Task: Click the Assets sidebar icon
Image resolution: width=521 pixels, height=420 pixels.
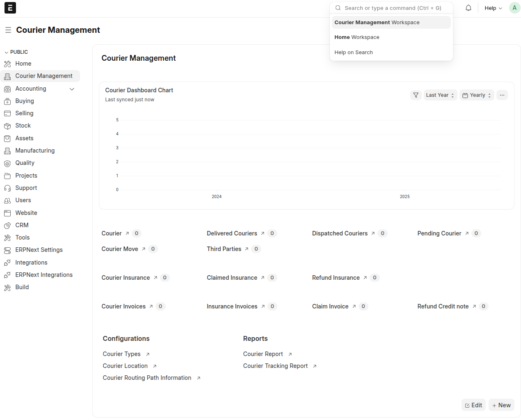Action: tap(7, 139)
